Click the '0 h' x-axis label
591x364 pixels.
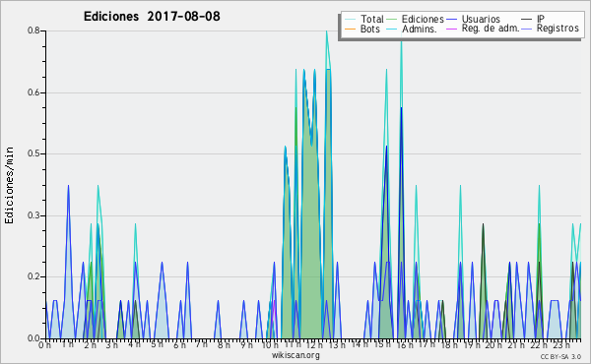coord(45,344)
